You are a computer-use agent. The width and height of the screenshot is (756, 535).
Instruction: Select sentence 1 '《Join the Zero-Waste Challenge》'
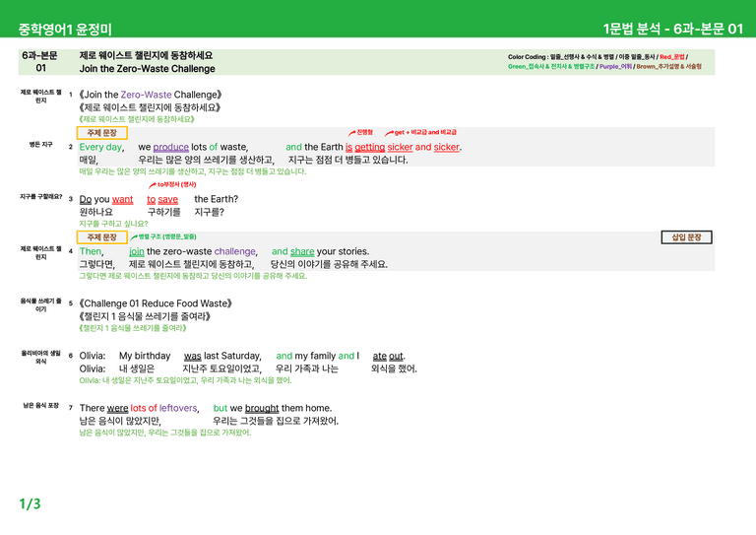tap(150, 95)
